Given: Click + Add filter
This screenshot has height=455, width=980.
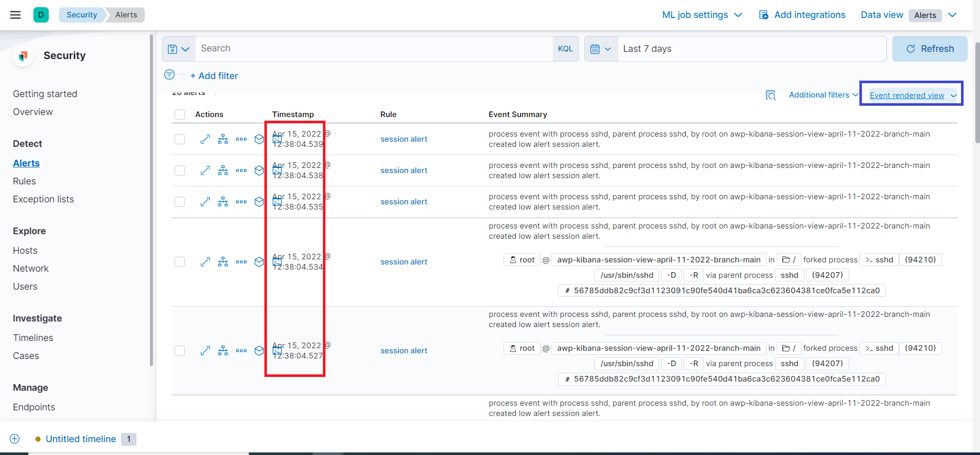Looking at the screenshot, I should click(214, 75).
